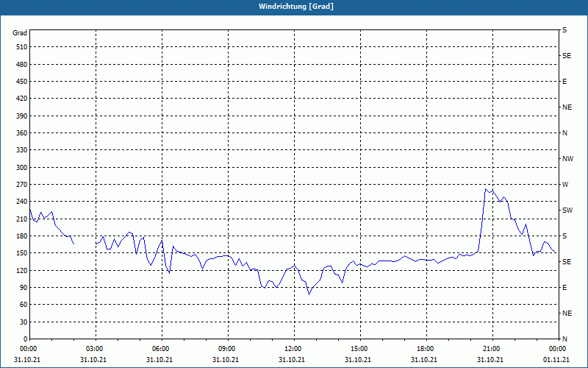Select the y-axis value 450
Image resolution: width=588 pixels, height=368 pixels.
pyautogui.click(x=22, y=82)
